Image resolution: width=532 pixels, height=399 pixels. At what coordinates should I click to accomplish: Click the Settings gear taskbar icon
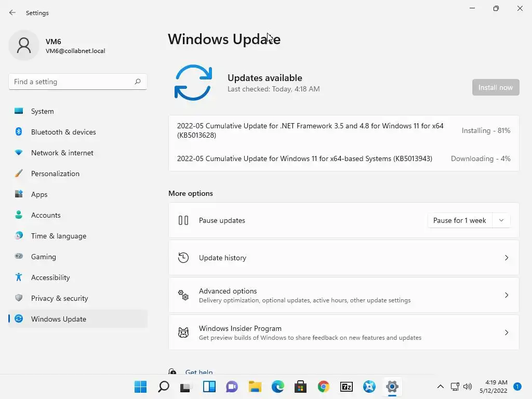(x=392, y=387)
